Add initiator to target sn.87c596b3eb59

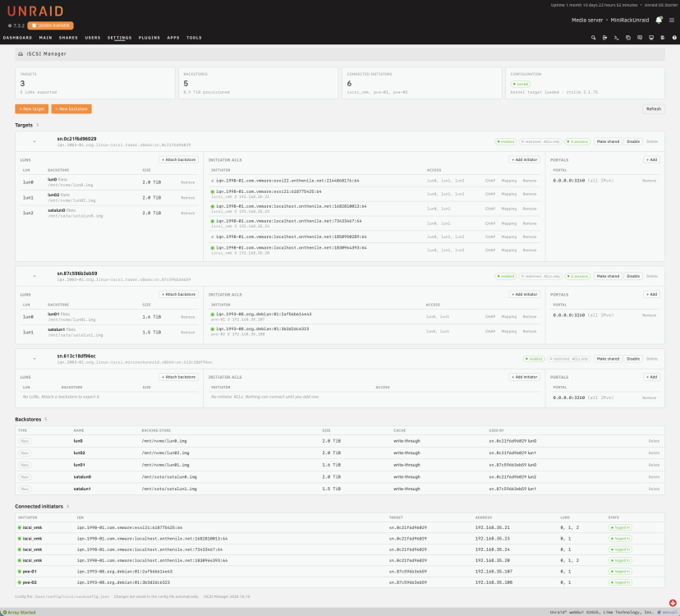(524, 294)
